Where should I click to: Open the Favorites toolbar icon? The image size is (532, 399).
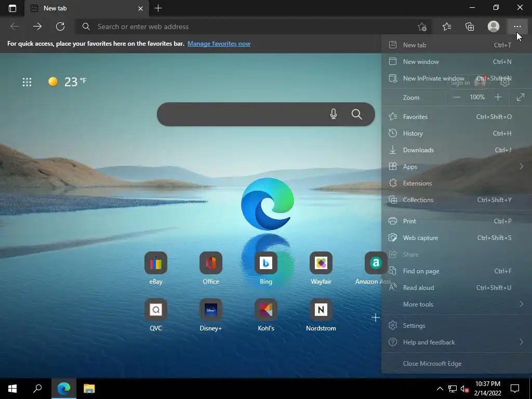[447, 26]
